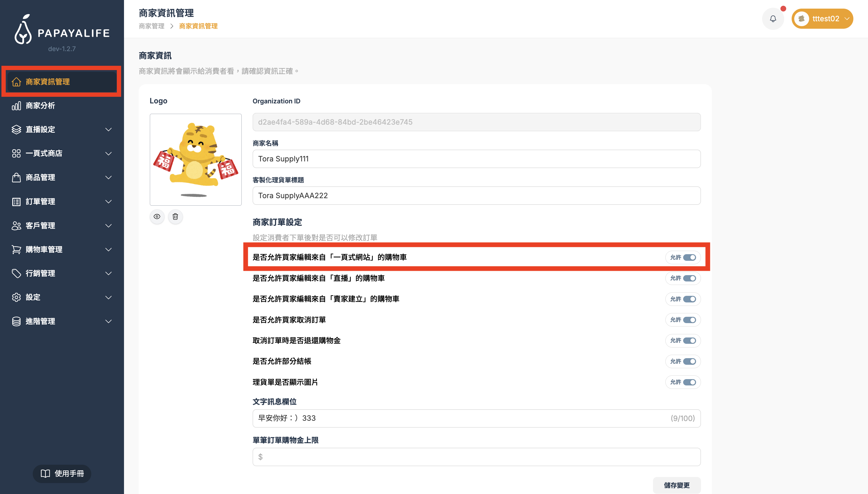Click the 商家管理 breadcrumb link
This screenshot has height=494, width=868.
152,26
